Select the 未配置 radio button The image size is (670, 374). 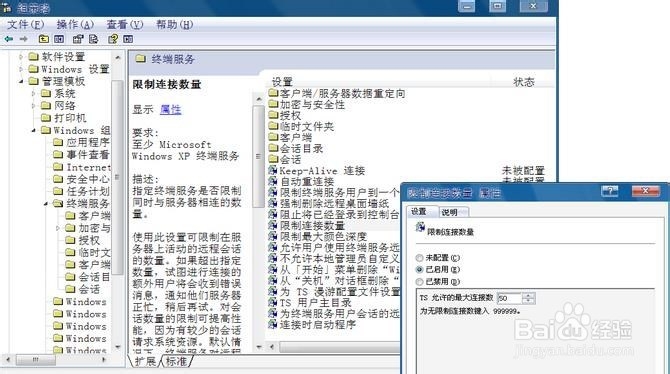tap(419, 258)
